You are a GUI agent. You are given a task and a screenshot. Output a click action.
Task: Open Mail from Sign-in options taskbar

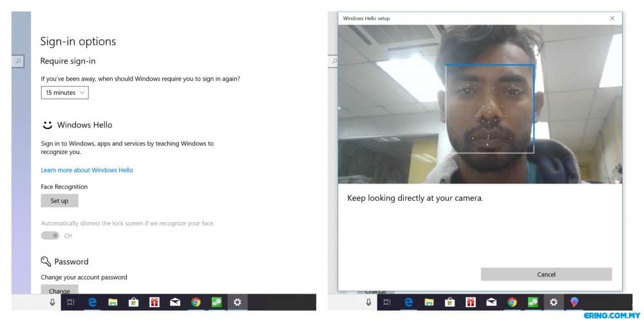click(x=175, y=303)
